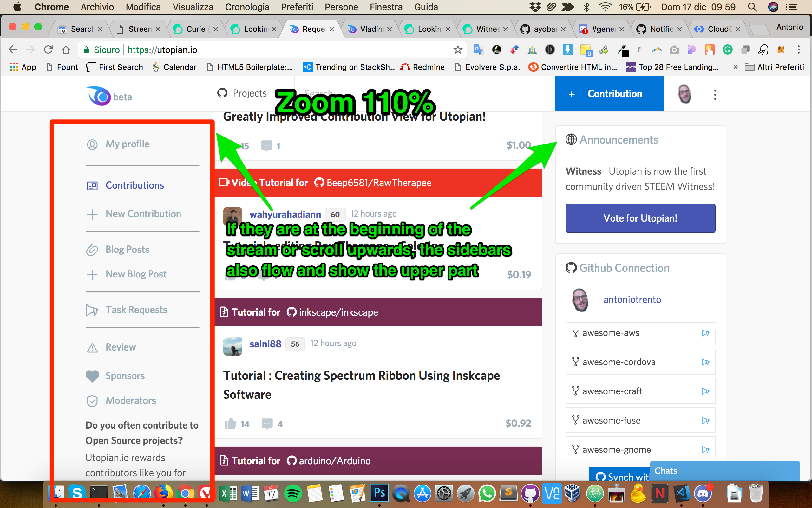The height and width of the screenshot is (508, 812).
Task: Open comments icon on Greatly Improved post
Action: (267, 146)
